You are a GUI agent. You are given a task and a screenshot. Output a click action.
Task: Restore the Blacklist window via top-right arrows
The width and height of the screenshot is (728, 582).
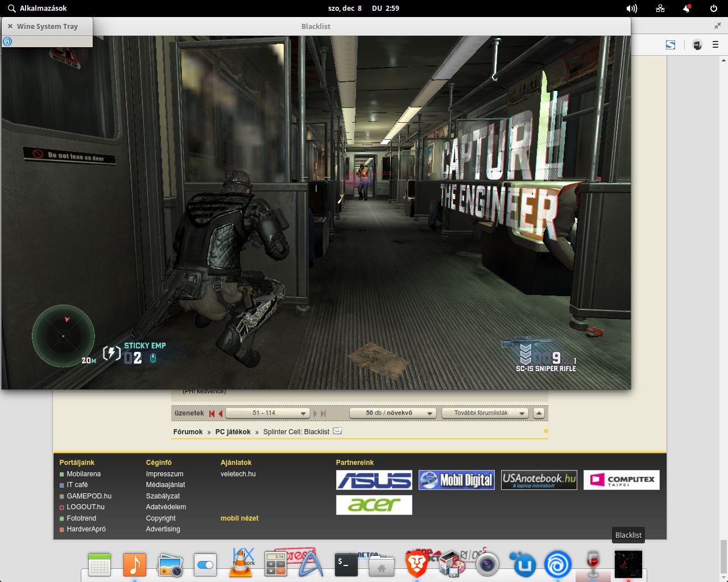[718, 26]
